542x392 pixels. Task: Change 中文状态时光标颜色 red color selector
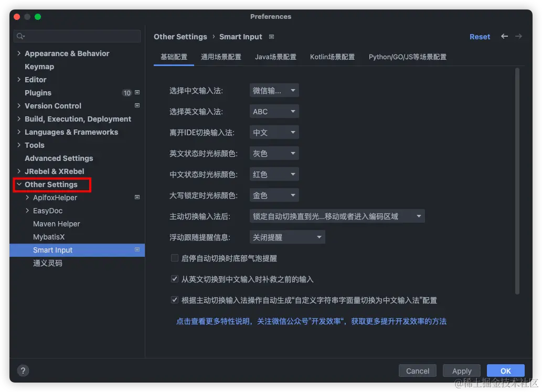click(274, 175)
